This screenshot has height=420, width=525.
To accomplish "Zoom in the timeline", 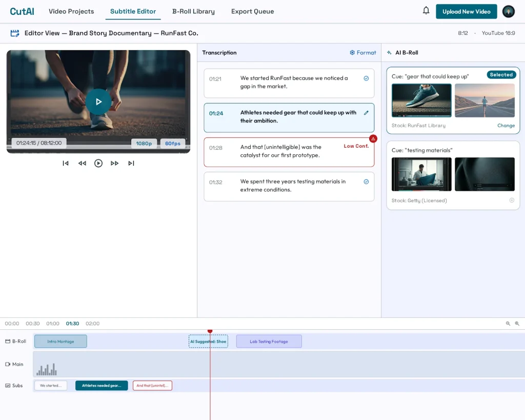I will click(517, 324).
